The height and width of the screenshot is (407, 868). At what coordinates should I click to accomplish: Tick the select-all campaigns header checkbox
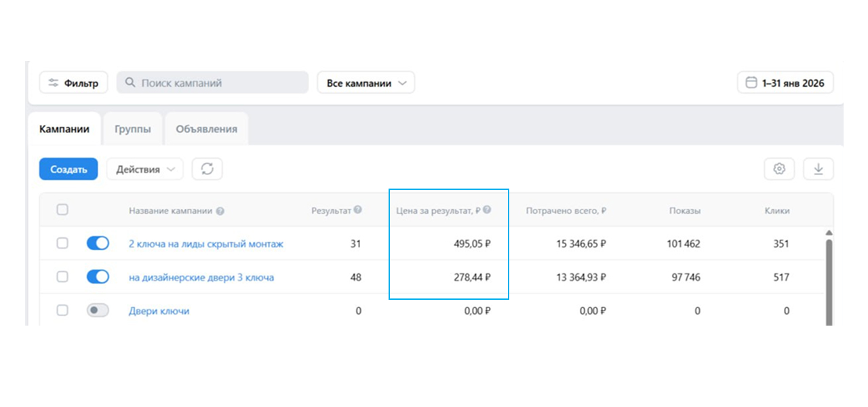click(62, 210)
